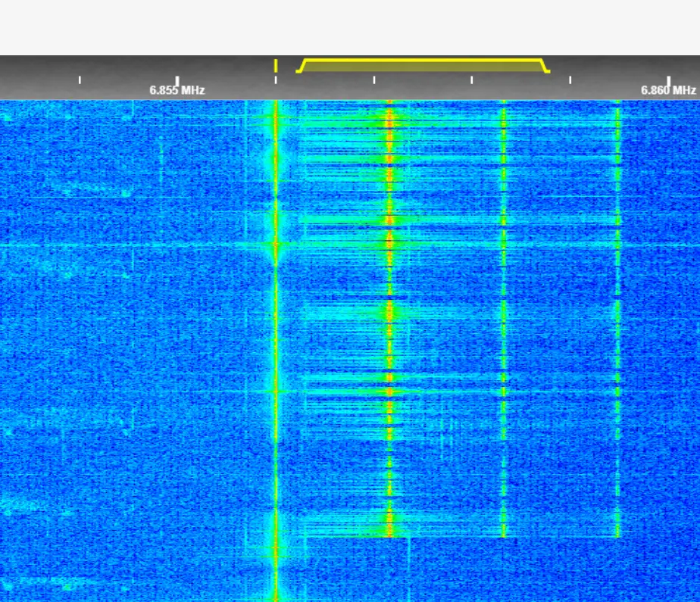This screenshot has width=700, height=602.
Task: Click the blank white bar above the frequency scale
Action: [350, 27]
